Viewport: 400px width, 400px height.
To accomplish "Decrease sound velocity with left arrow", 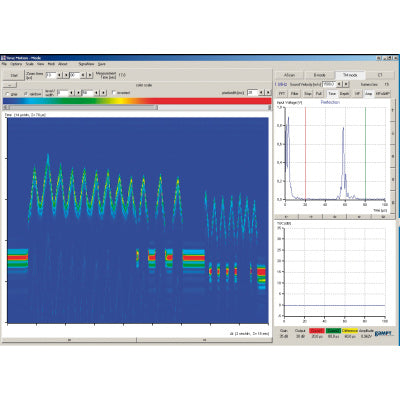I will pyautogui.click(x=339, y=84).
